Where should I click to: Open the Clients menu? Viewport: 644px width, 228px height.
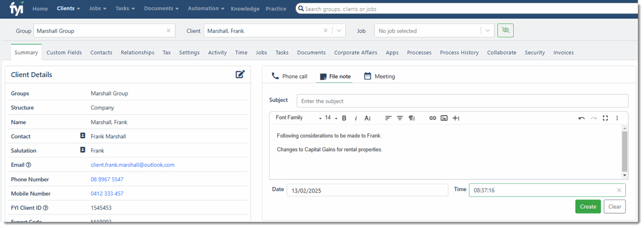point(69,9)
